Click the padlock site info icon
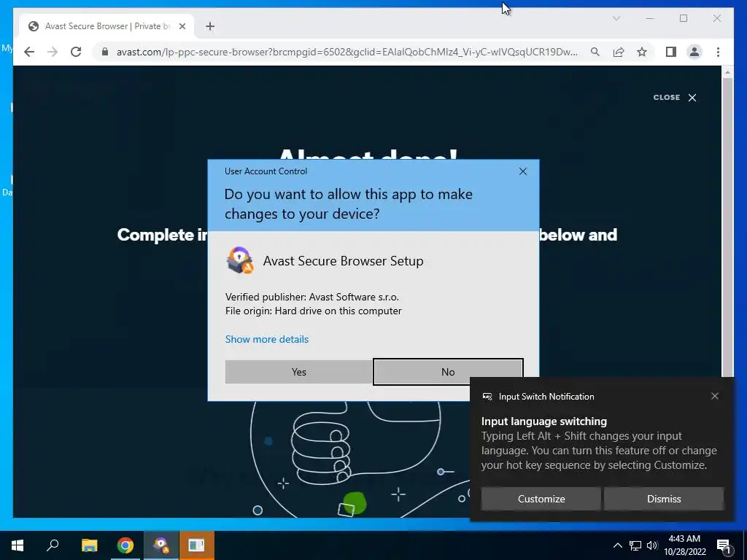This screenshot has width=747, height=560. point(105,52)
